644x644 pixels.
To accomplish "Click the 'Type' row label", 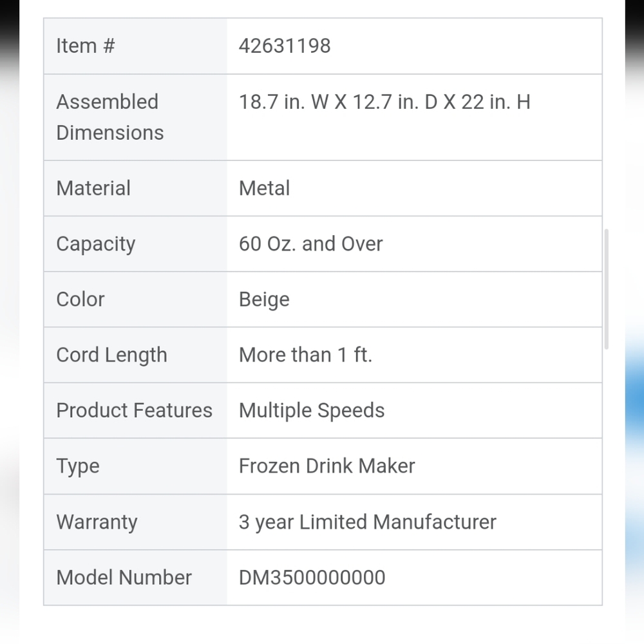I will point(78,466).
